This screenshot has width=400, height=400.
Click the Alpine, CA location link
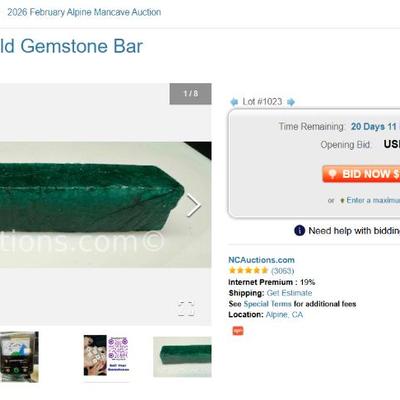(x=284, y=314)
